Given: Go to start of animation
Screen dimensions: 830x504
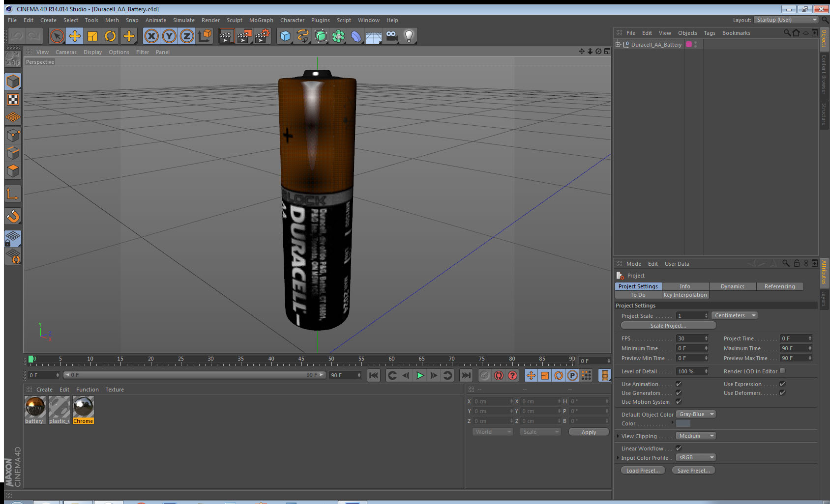Looking at the screenshot, I should 374,375.
